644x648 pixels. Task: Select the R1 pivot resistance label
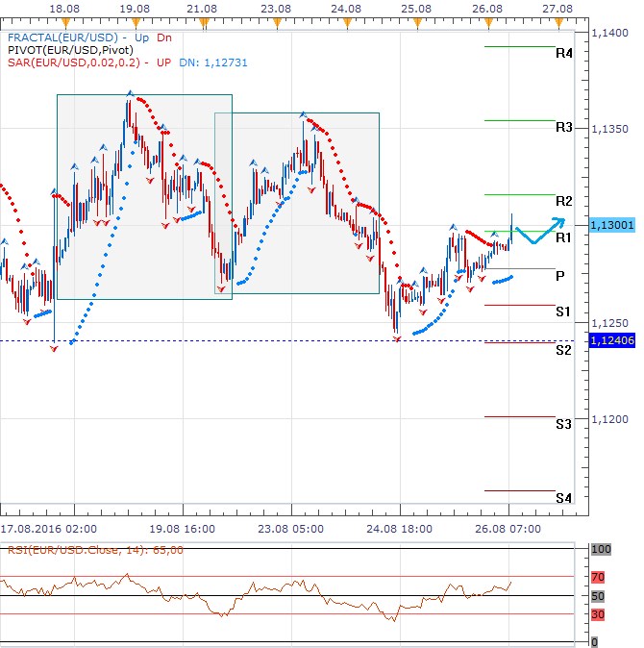564,237
